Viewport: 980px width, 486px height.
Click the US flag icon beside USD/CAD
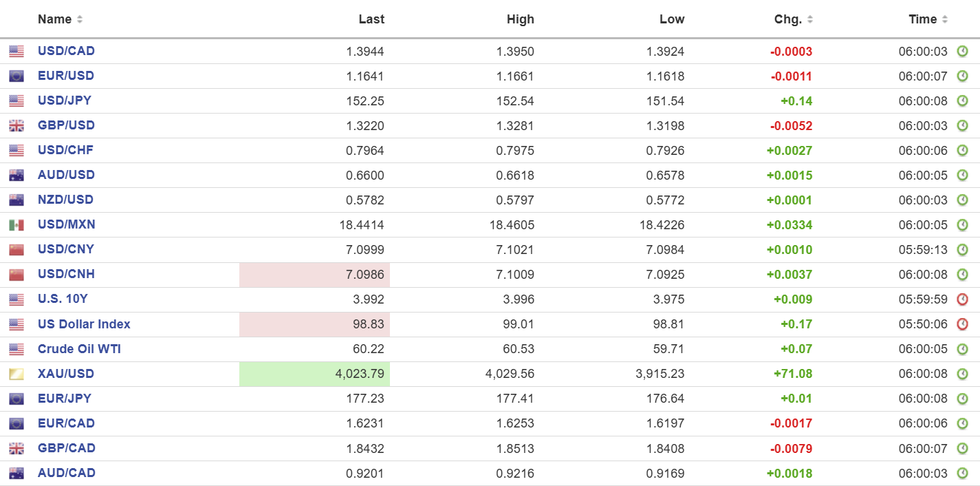click(17, 51)
